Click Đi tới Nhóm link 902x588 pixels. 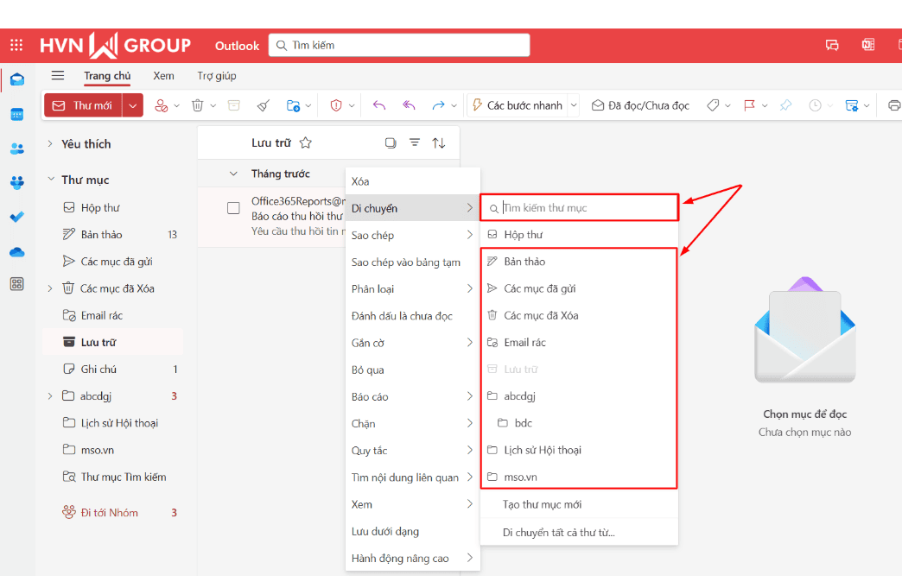coord(110,513)
